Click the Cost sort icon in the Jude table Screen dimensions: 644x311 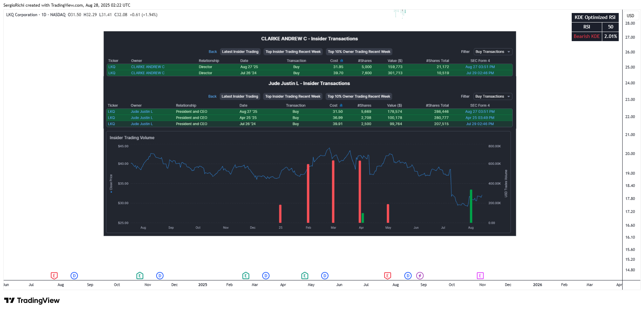(x=341, y=105)
